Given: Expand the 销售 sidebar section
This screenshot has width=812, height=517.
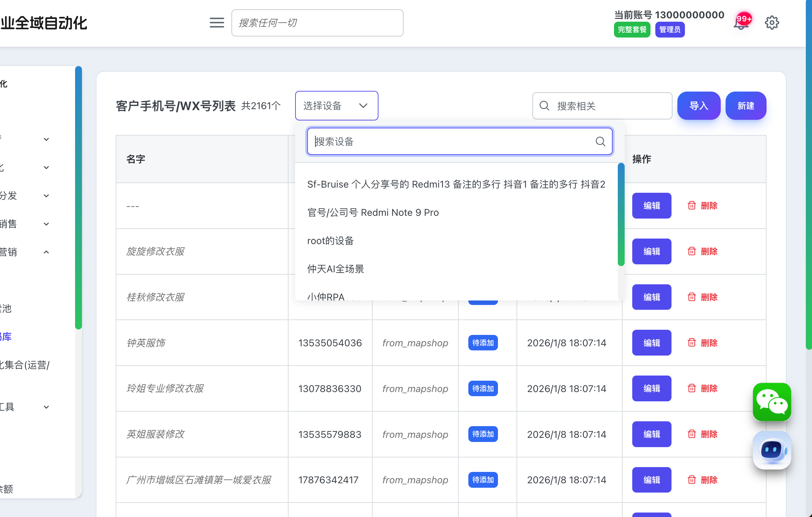Looking at the screenshot, I should pos(46,224).
